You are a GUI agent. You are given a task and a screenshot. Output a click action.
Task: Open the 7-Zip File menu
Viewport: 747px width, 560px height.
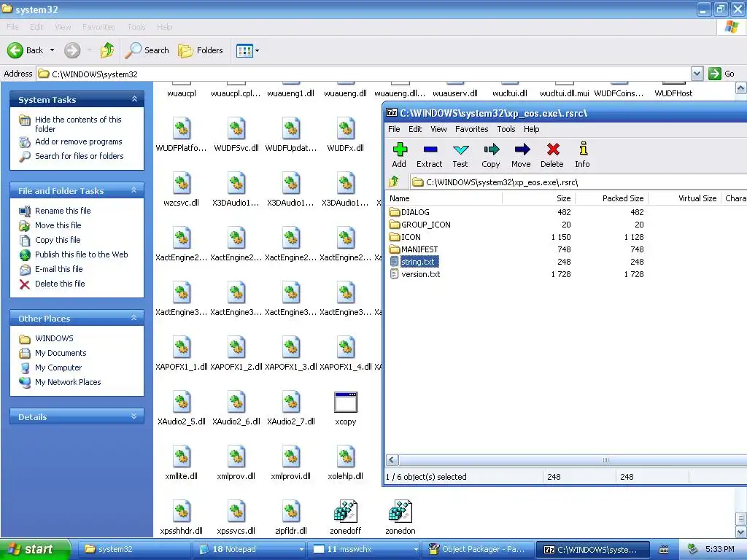point(394,129)
